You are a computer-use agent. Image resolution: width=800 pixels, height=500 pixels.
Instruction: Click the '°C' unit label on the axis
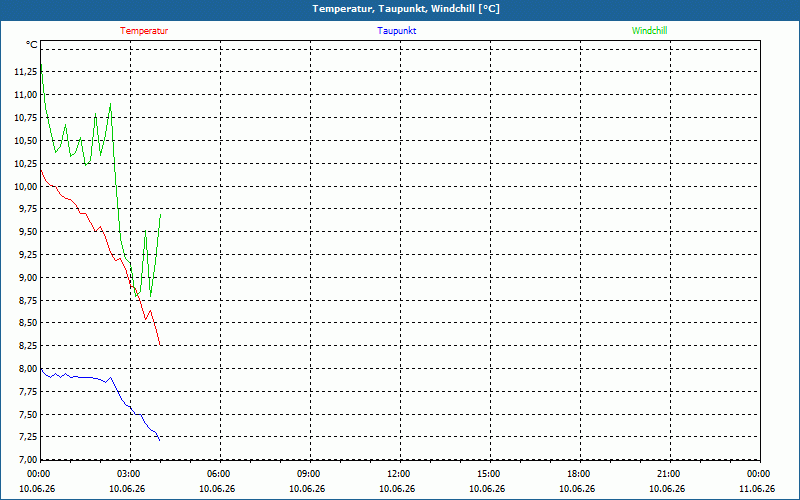(32, 45)
